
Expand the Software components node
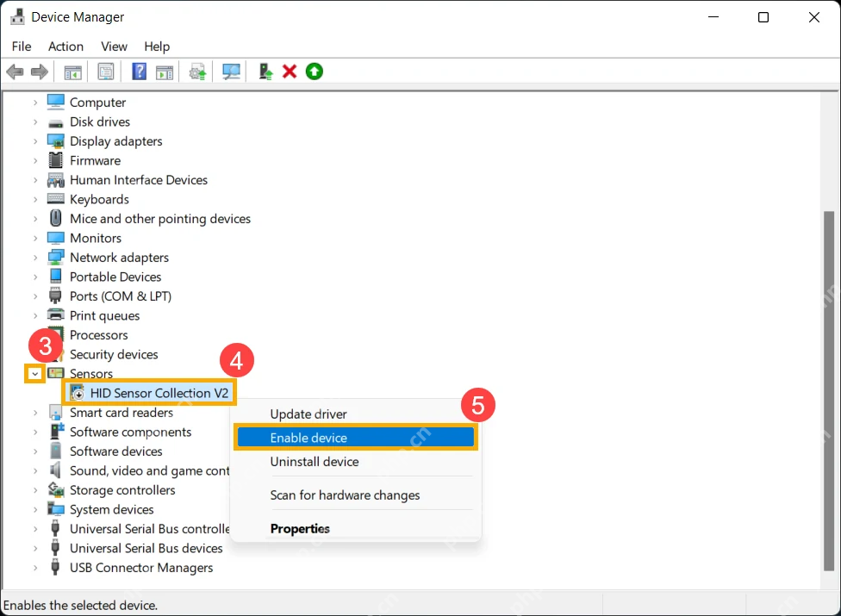35,432
